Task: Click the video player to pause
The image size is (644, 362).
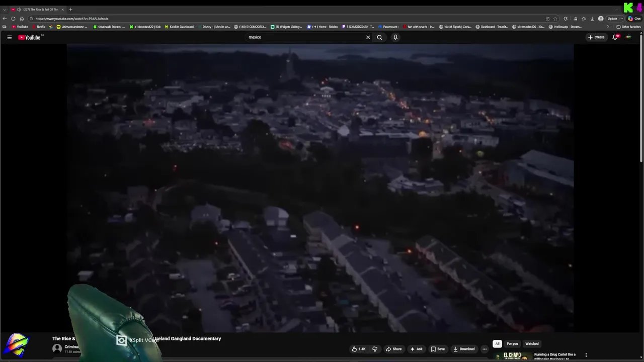Action: tap(320, 188)
